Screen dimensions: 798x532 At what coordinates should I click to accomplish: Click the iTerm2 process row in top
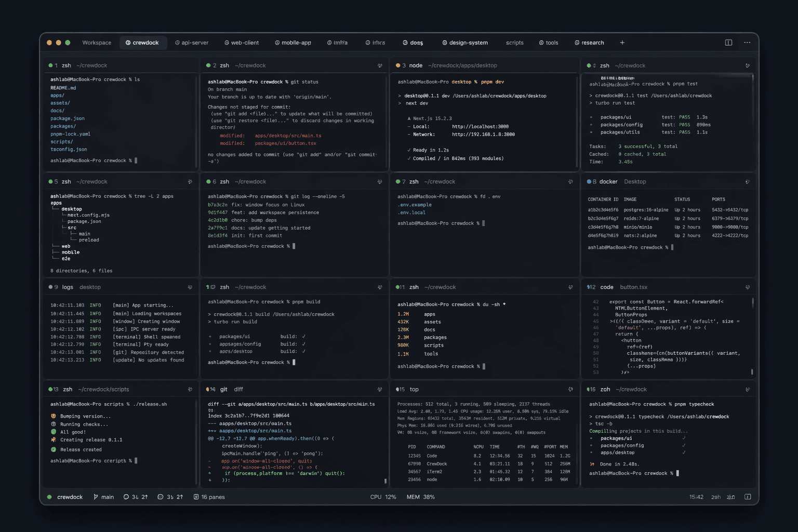(x=489, y=472)
